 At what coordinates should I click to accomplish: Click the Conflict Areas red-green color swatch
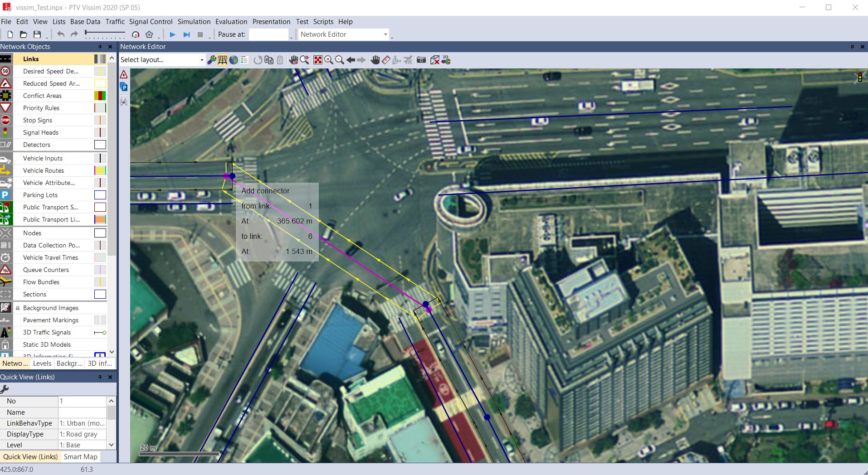pyautogui.click(x=100, y=96)
